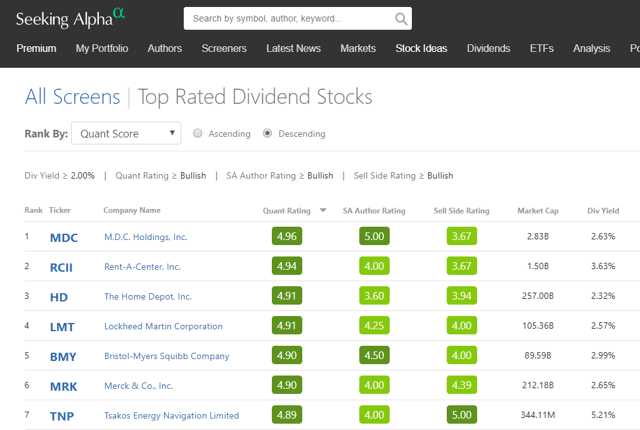Go to My Portfolio

102,48
